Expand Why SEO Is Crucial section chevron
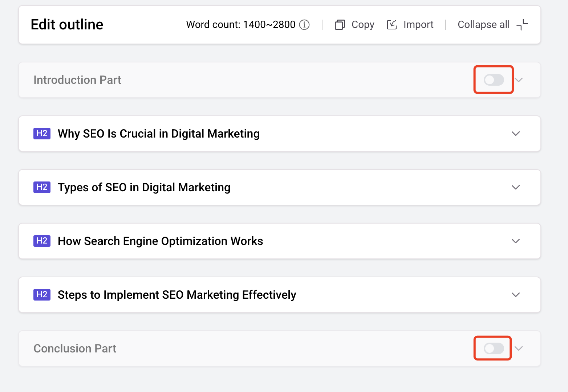This screenshot has height=392, width=568. point(516,134)
